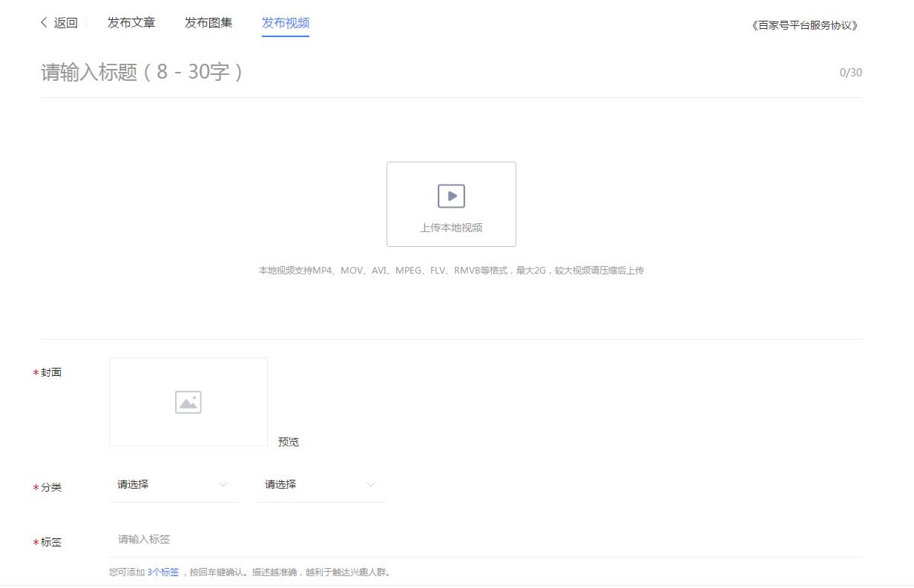This screenshot has height=588, width=914.
Task: Click 返回 to go back
Action: point(63,22)
